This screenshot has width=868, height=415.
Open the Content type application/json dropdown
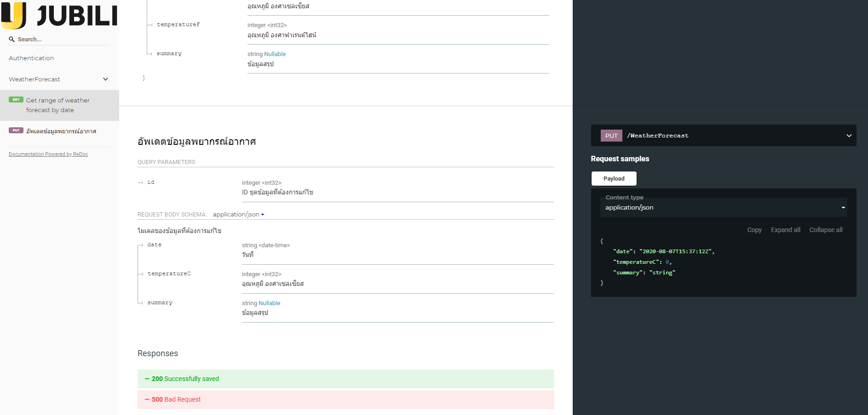pos(724,207)
